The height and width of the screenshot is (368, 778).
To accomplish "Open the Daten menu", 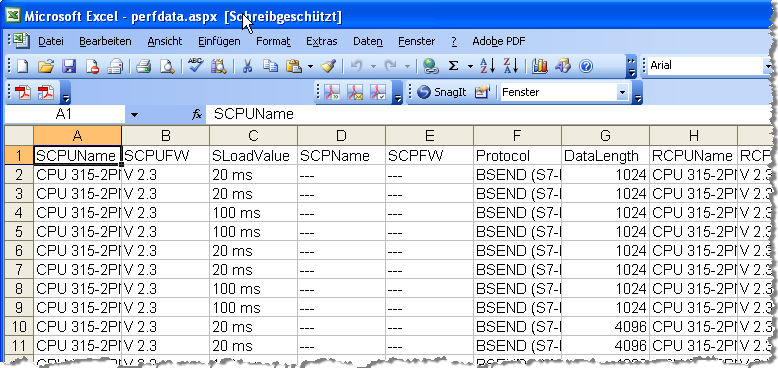I will tap(368, 41).
